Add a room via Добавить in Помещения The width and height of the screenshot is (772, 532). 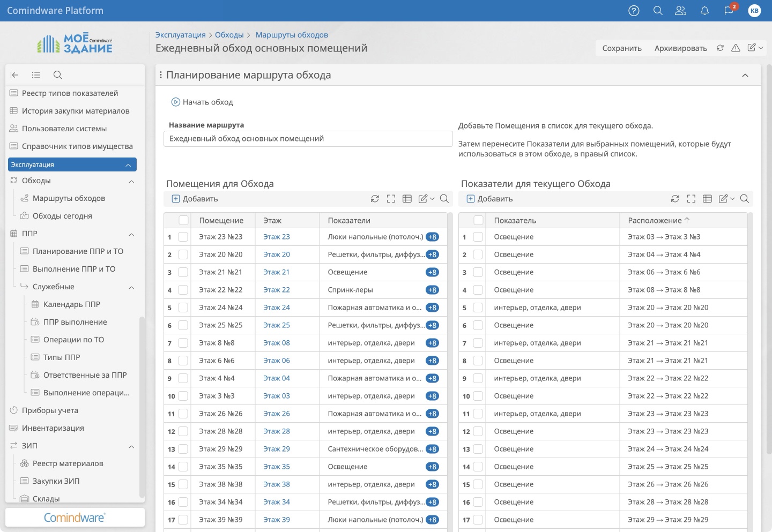coord(195,199)
